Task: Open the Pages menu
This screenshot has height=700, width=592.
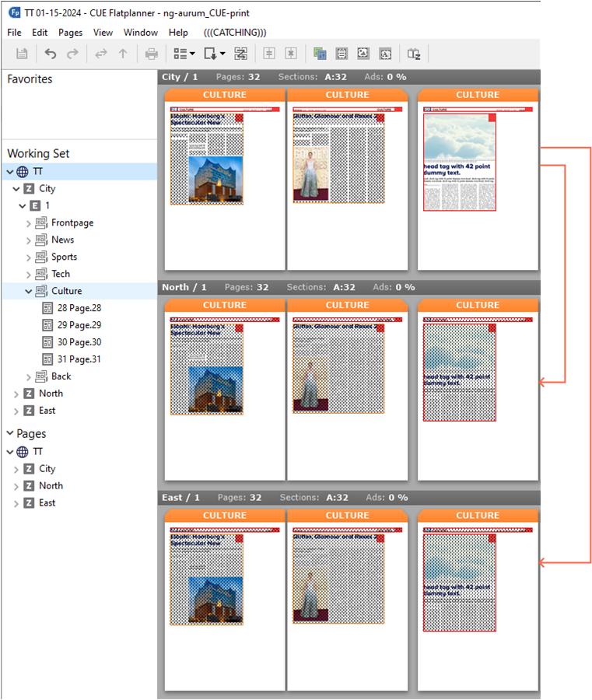Action: tap(70, 33)
